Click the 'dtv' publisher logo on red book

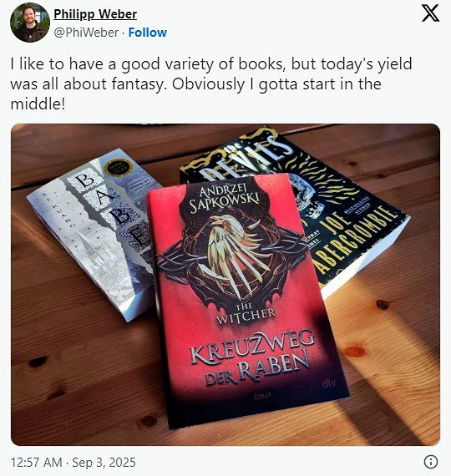pyautogui.click(x=328, y=383)
